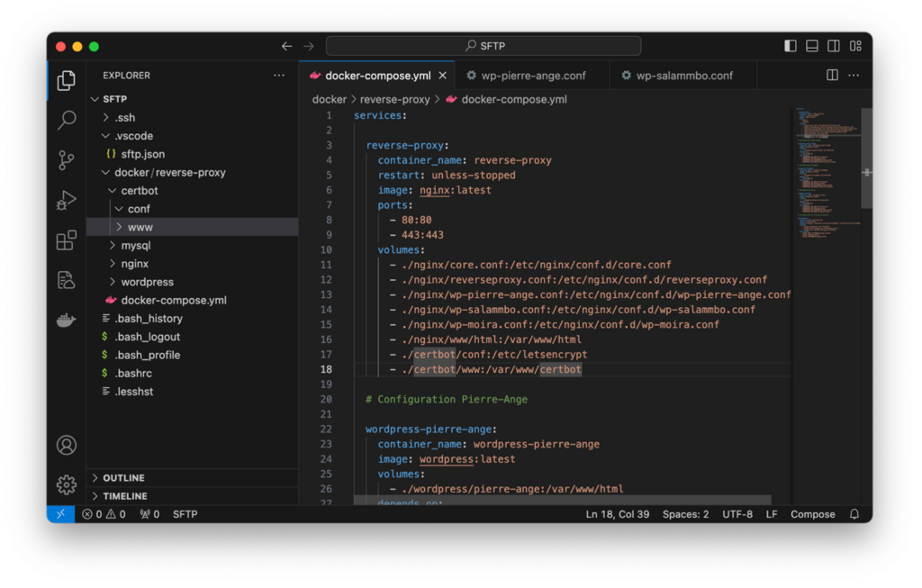The image size is (922, 588).
Task: Open the Docker view icon
Action: point(67,320)
